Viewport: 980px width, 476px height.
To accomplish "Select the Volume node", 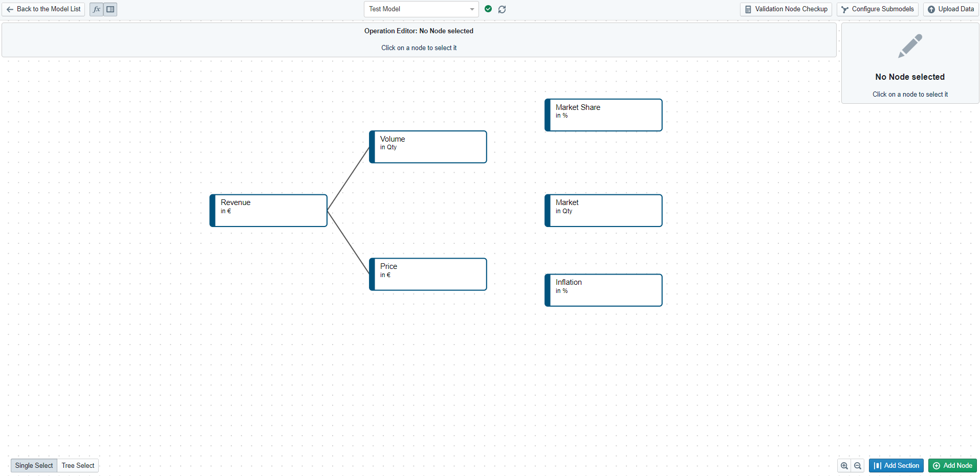I will tap(428, 147).
